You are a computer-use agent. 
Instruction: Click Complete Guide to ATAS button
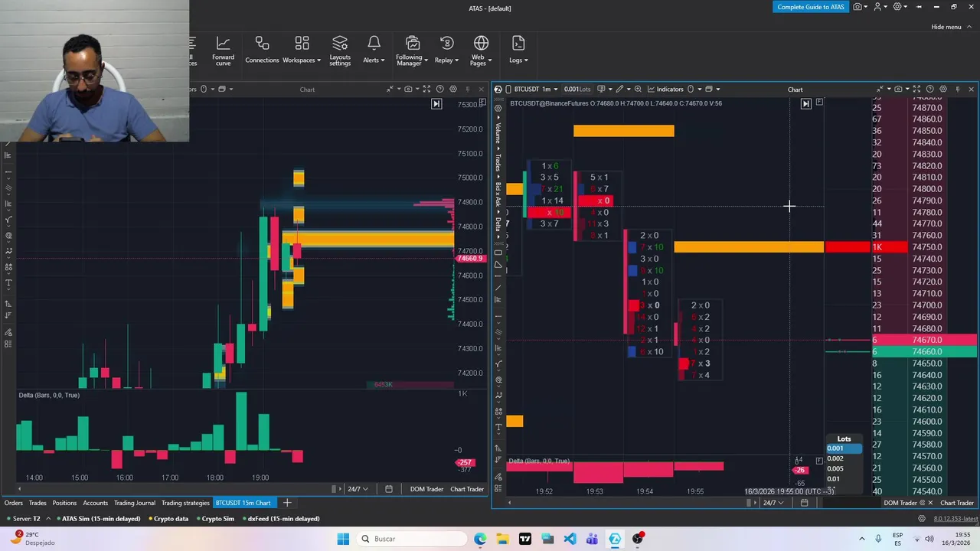tap(811, 7)
